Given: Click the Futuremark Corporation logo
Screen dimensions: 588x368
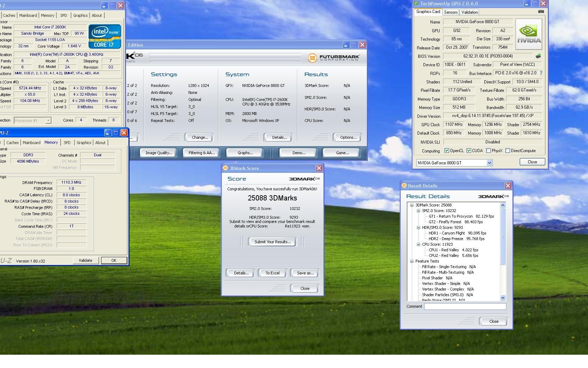Looking at the screenshot, I should tap(334, 58).
